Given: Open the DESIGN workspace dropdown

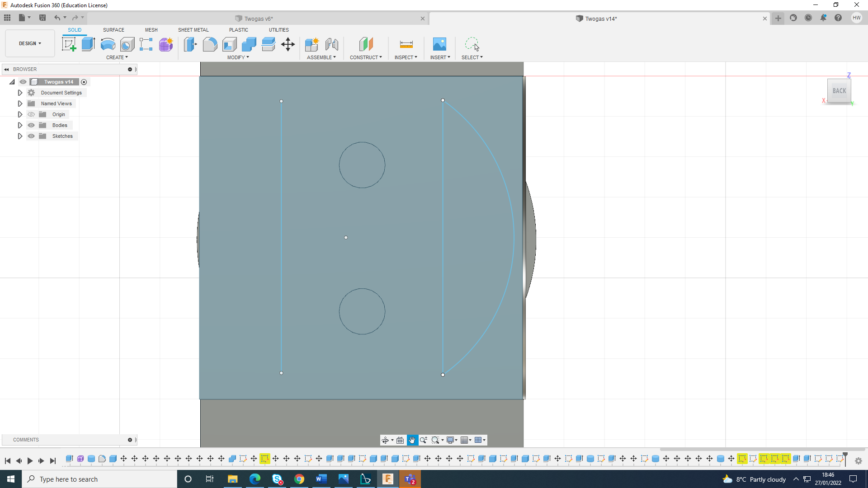Looking at the screenshot, I should click(x=30, y=43).
